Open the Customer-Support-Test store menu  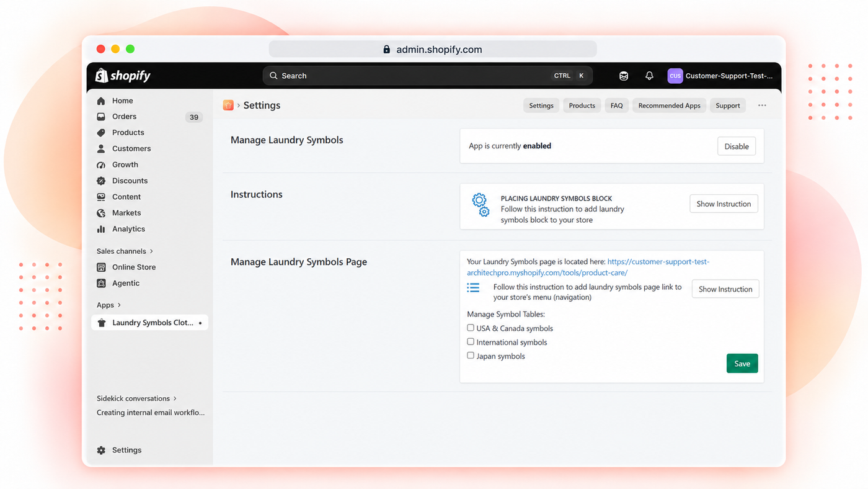coord(721,76)
